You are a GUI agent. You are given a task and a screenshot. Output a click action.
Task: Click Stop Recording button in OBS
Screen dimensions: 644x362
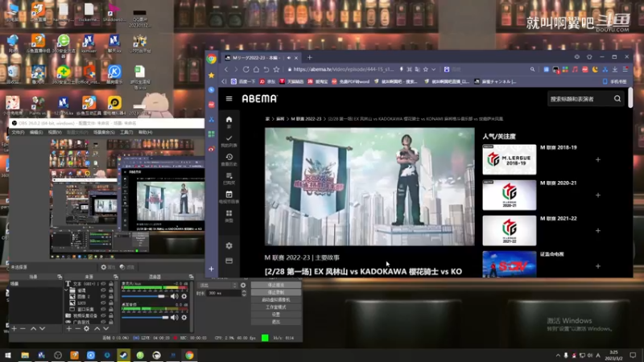point(275,292)
